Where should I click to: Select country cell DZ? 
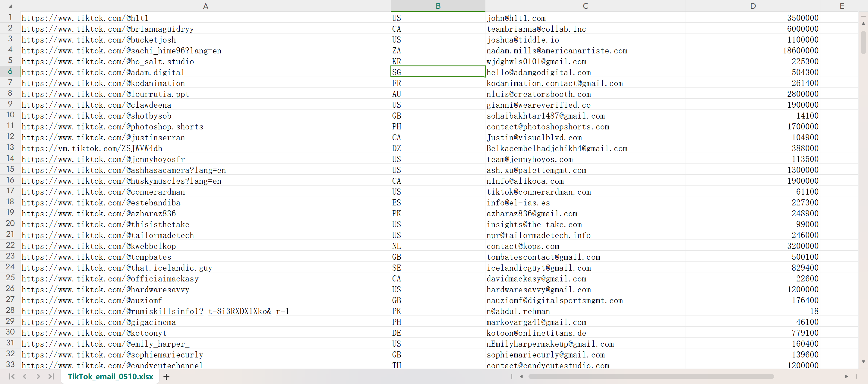(438, 148)
